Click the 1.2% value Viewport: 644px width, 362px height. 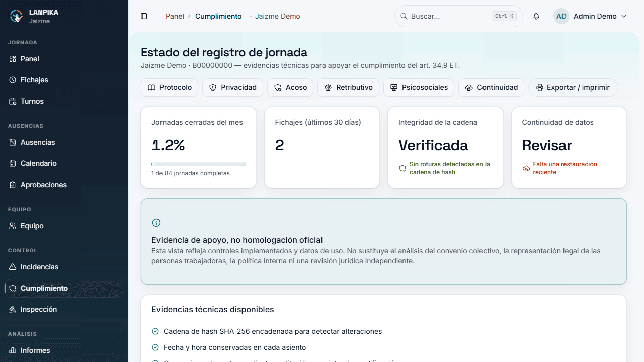point(168,145)
